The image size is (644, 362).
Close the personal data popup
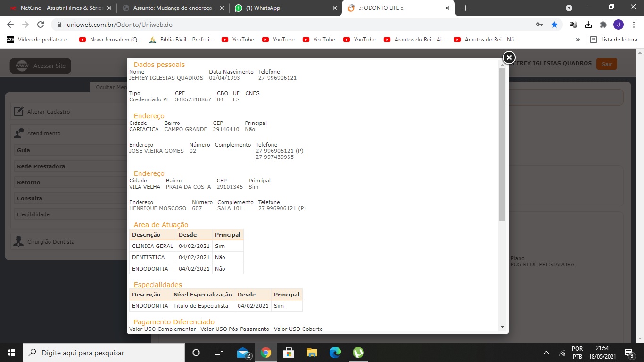click(x=509, y=58)
